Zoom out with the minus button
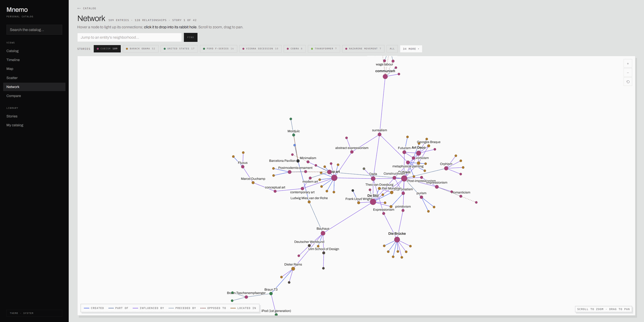Viewport: 644px width, 322px height. pyautogui.click(x=628, y=73)
